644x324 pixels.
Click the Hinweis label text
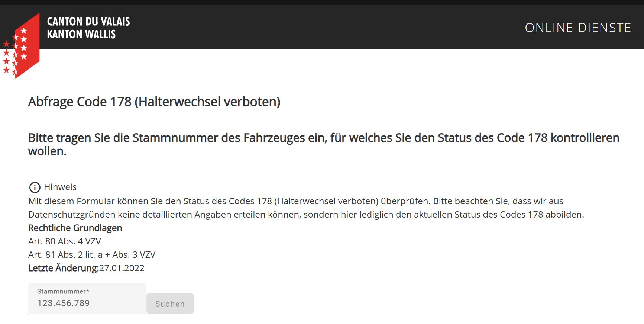[60, 187]
